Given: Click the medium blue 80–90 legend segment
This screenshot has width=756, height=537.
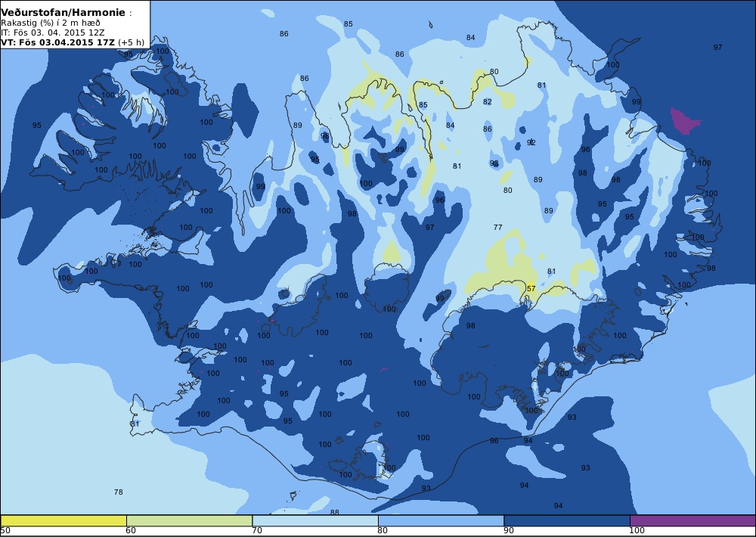Looking at the screenshot, I should [441, 520].
